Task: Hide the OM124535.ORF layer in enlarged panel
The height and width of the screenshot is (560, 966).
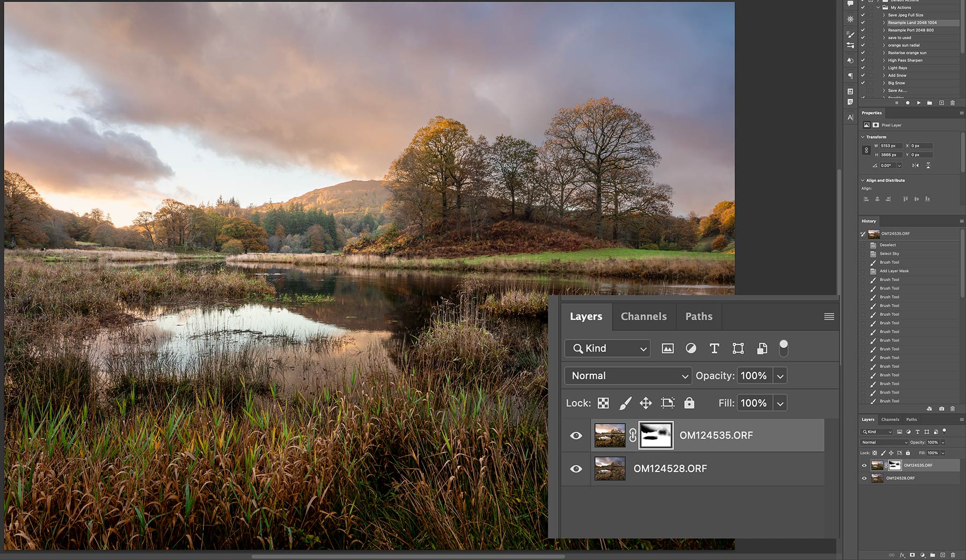Action: click(576, 436)
